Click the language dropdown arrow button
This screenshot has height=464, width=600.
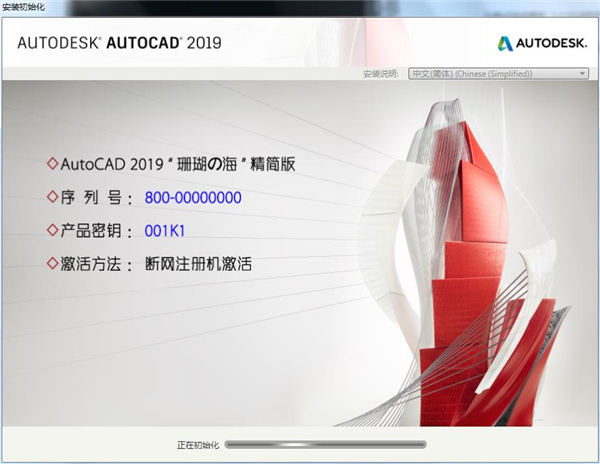583,74
